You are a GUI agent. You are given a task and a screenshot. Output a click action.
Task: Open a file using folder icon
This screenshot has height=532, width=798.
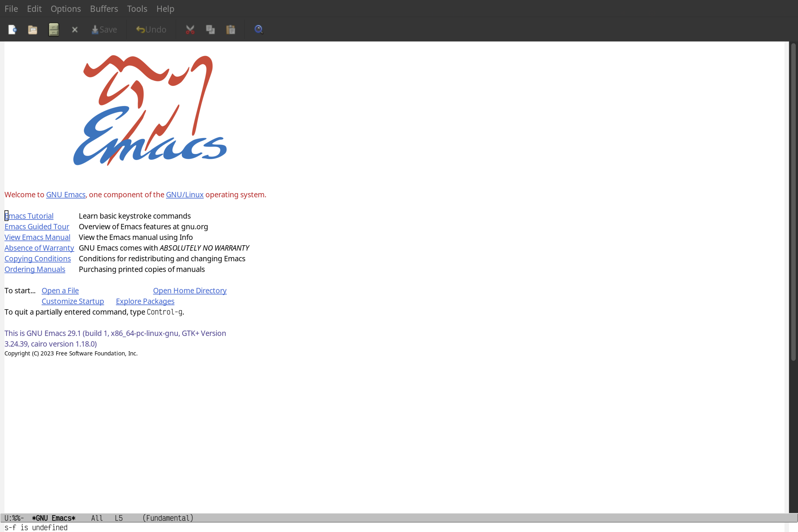[33, 29]
